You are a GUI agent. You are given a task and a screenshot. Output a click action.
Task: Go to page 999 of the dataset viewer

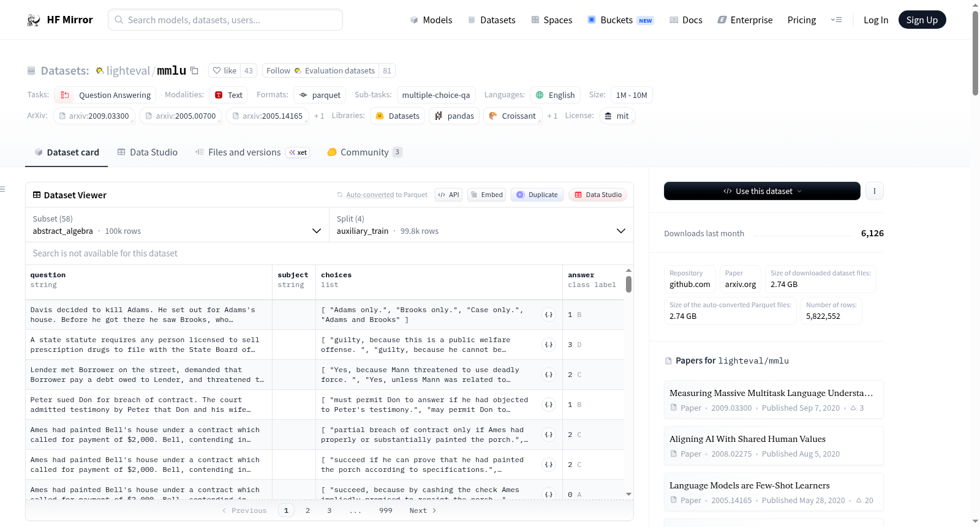tap(385, 510)
